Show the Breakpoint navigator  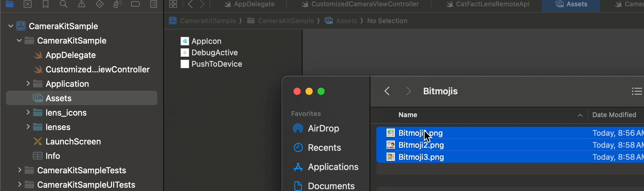tap(135, 4)
